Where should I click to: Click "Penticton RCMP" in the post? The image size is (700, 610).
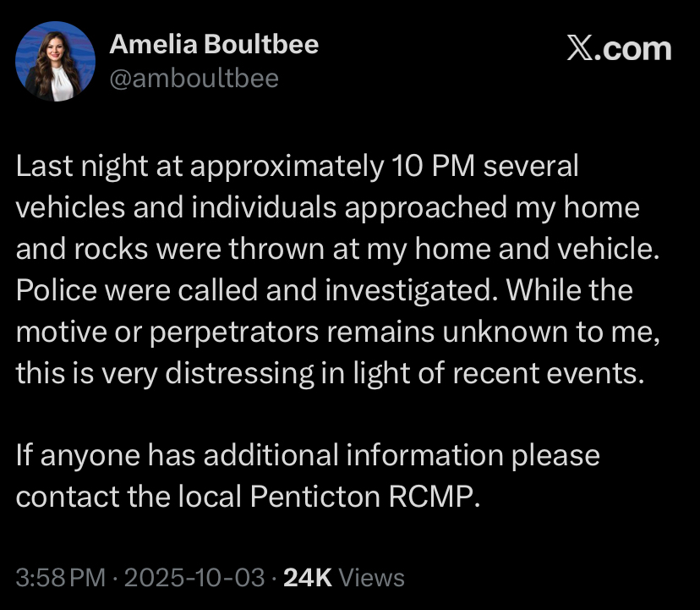(364, 497)
